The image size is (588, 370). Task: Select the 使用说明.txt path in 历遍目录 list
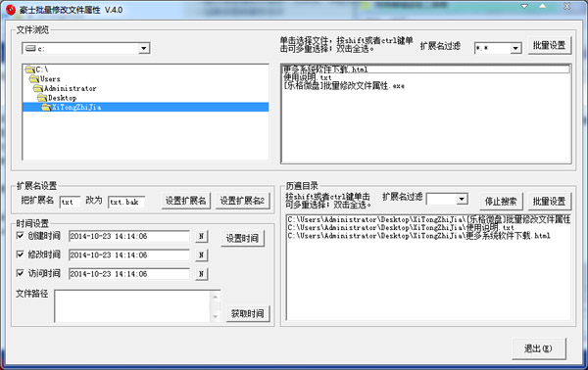(401, 228)
